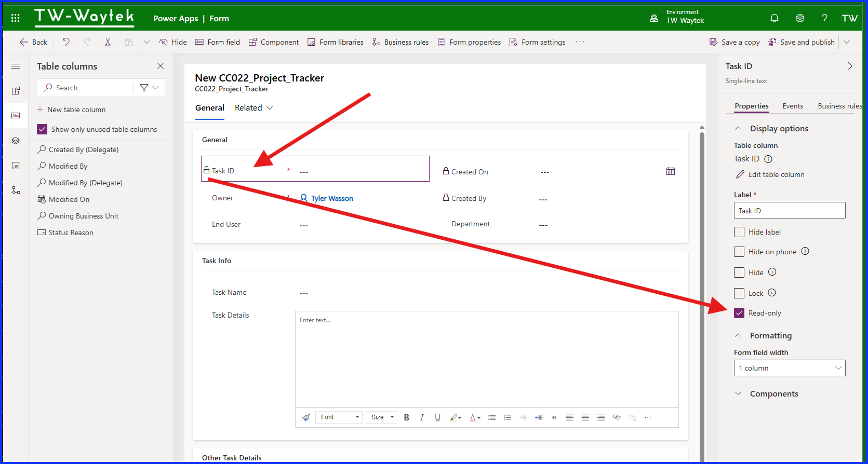Open the Table columns pane icon
This screenshot has height=464, width=868.
16,115
